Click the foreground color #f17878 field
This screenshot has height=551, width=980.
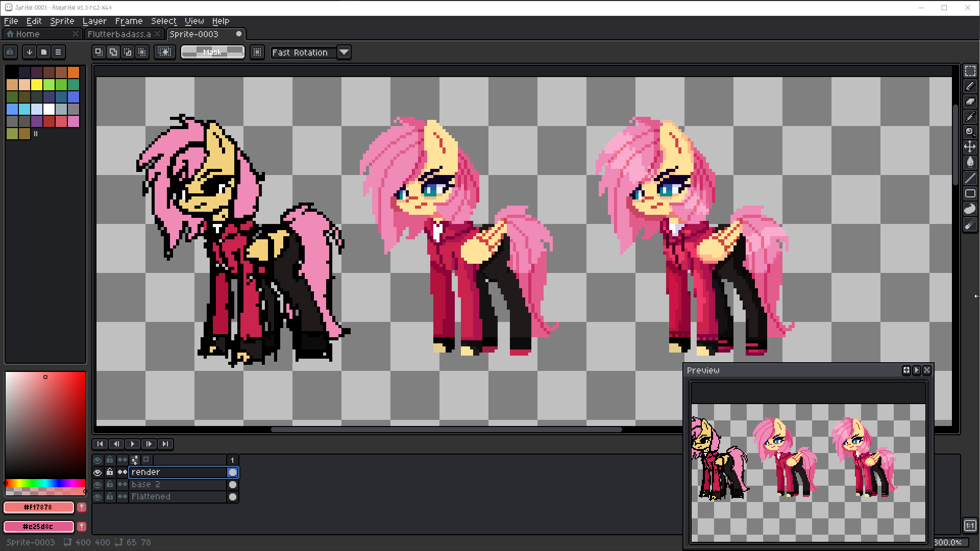click(38, 507)
